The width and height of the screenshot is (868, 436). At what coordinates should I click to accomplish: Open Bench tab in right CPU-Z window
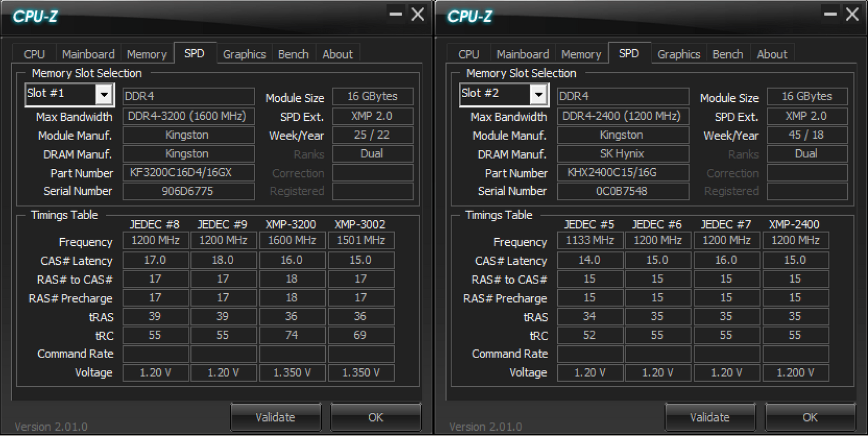point(728,54)
